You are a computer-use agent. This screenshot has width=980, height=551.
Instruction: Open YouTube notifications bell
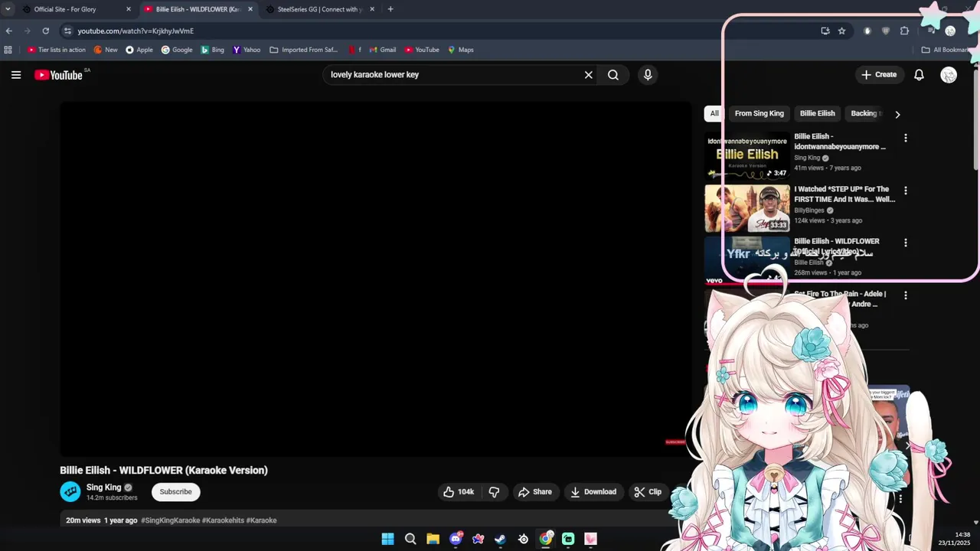coord(919,75)
